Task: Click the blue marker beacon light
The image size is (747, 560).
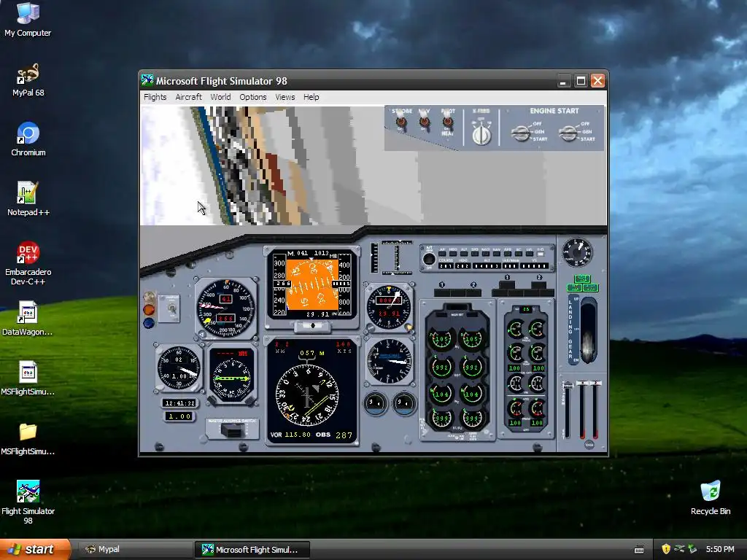Action: click(x=149, y=323)
